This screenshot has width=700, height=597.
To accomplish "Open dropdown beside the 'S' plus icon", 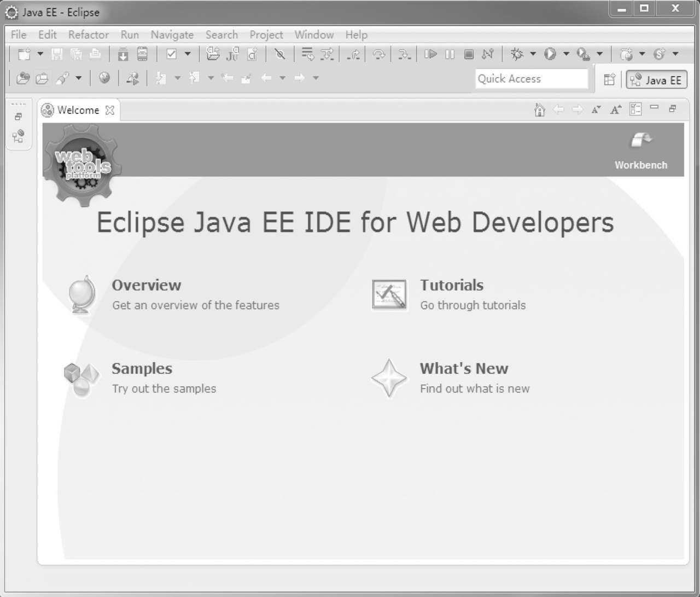I will click(675, 54).
